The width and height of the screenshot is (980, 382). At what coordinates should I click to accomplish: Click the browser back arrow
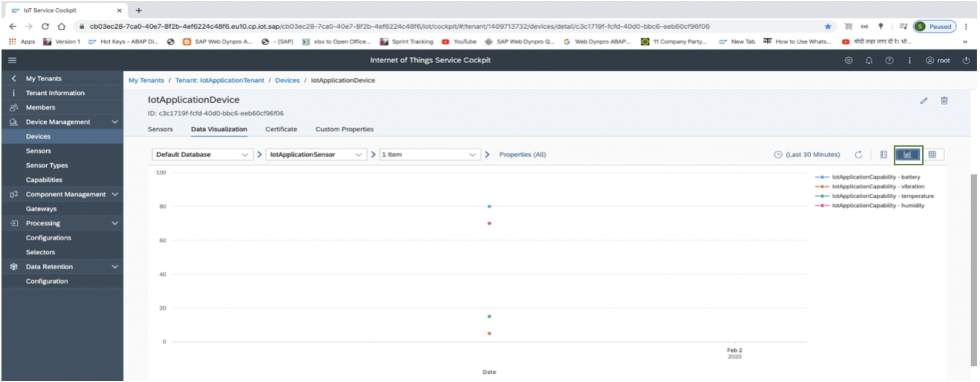(12, 26)
